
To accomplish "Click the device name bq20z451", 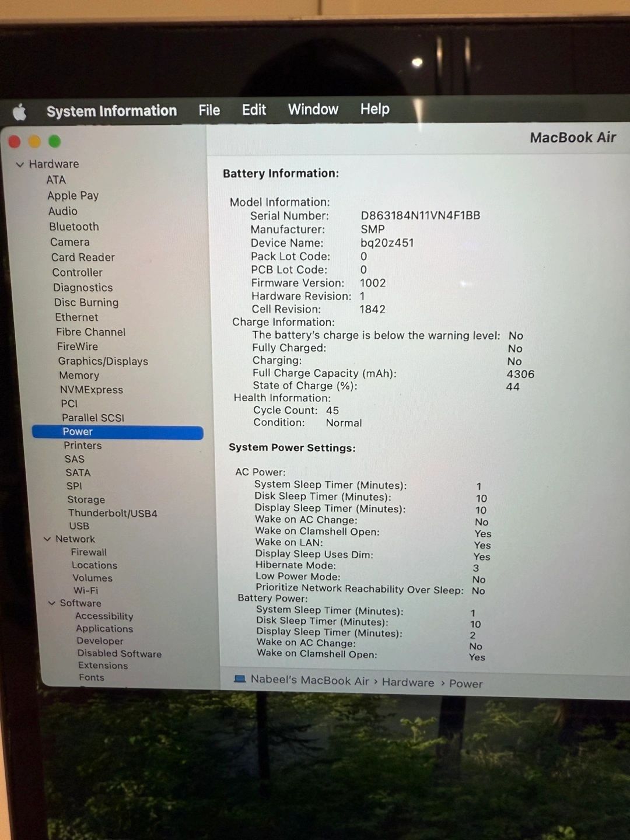I will coord(387,243).
